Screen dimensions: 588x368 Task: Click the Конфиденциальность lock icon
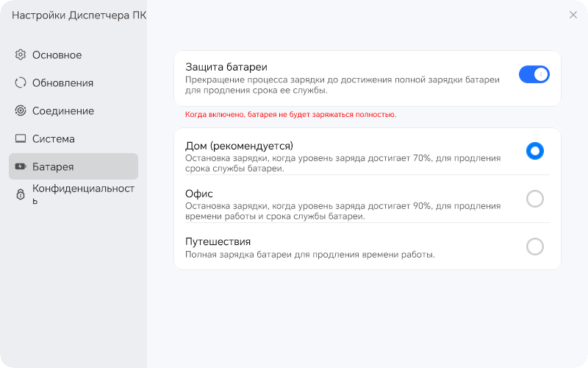click(x=21, y=194)
